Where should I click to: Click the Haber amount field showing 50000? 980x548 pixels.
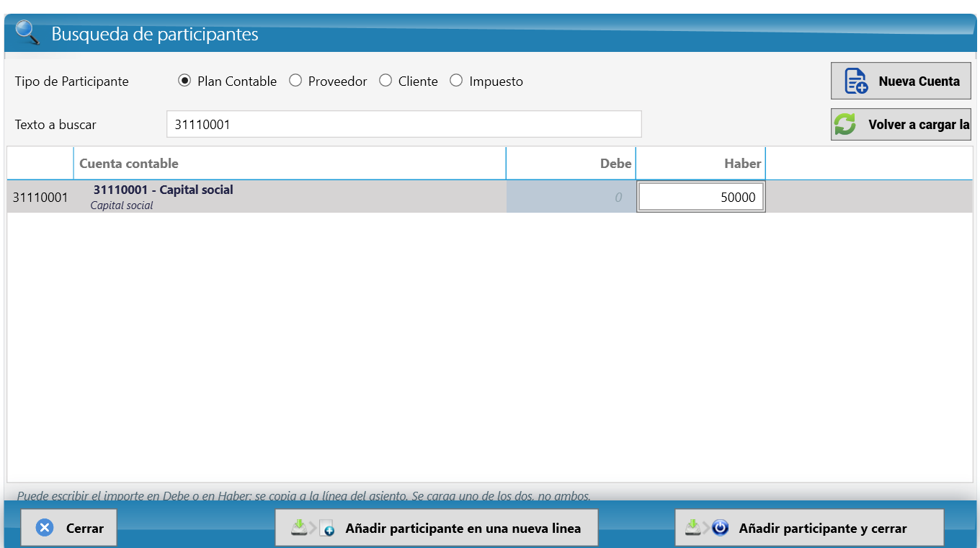(x=700, y=197)
